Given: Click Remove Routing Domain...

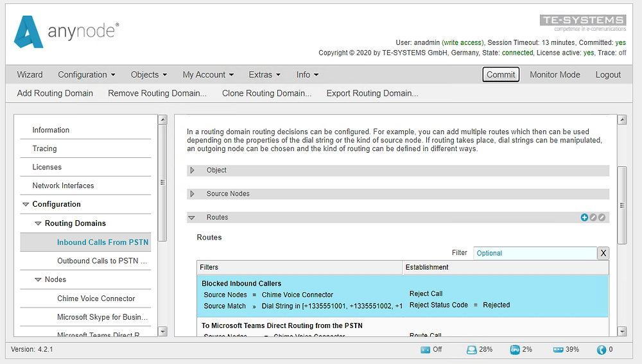Looking at the screenshot, I should (x=157, y=93).
